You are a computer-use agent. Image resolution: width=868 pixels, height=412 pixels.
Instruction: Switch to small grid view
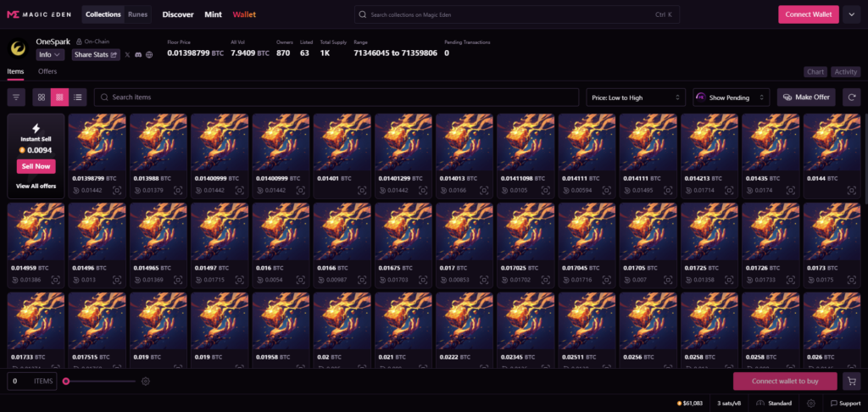point(60,97)
